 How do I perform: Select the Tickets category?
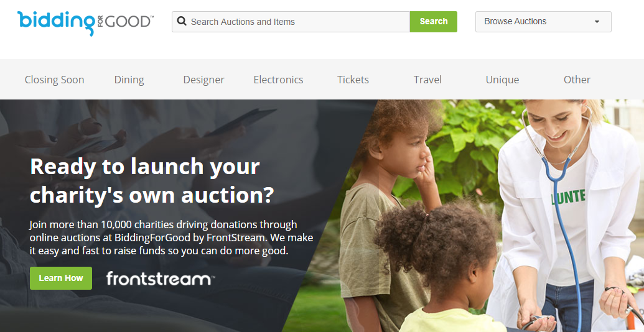tap(353, 80)
